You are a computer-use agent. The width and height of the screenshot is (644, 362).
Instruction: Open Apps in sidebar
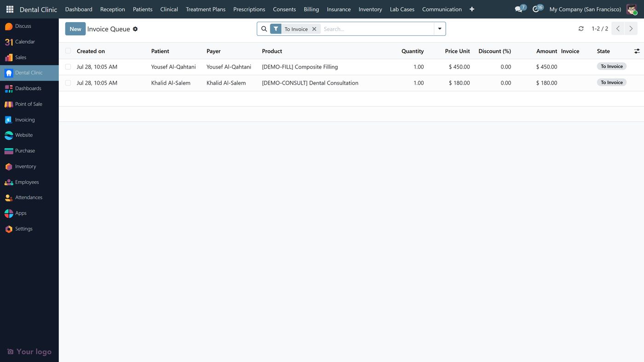point(29,213)
